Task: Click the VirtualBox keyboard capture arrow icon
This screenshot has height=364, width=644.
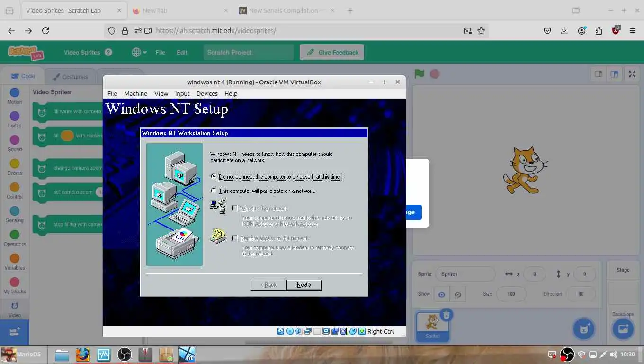Action: pos(362,331)
